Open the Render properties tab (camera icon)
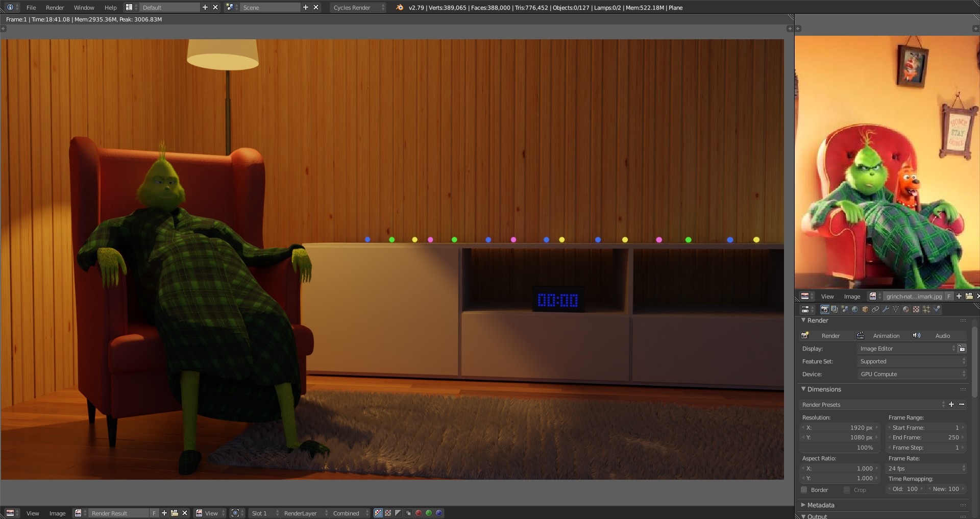This screenshot has height=519, width=980. coord(824,309)
